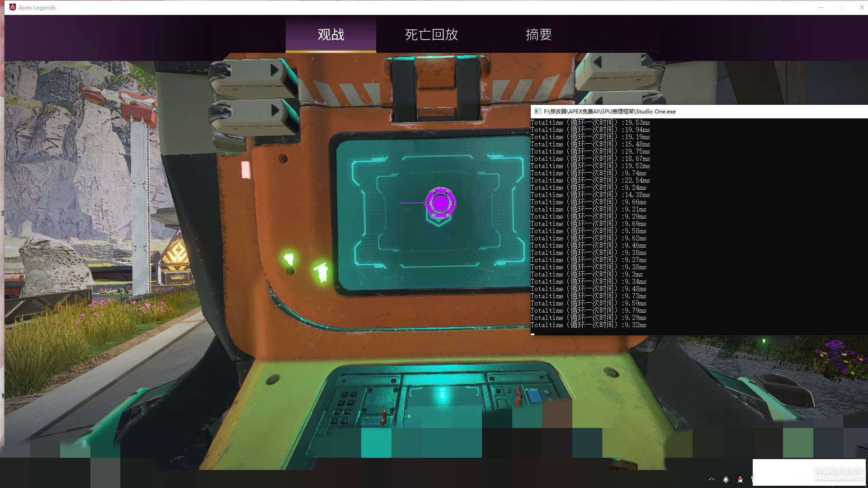The height and width of the screenshot is (488, 868).
Task: Click the Apex Legends title bar icon
Action: point(13,7)
